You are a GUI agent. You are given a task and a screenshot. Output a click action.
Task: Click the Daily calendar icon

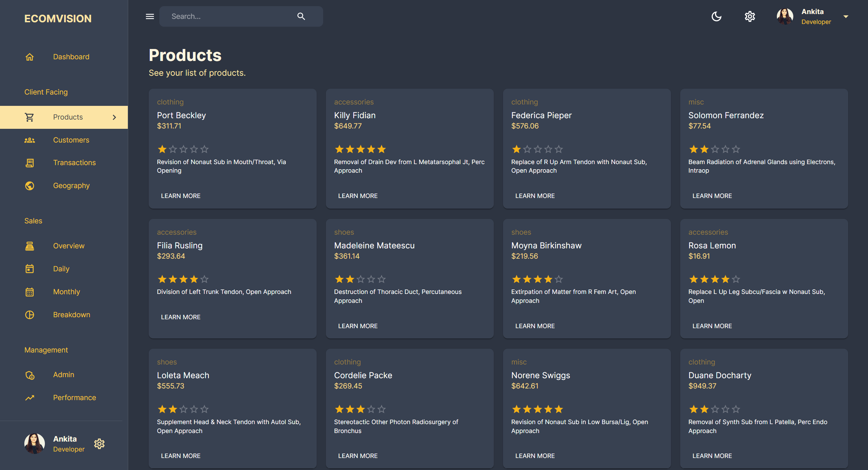pyautogui.click(x=30, y=269)
